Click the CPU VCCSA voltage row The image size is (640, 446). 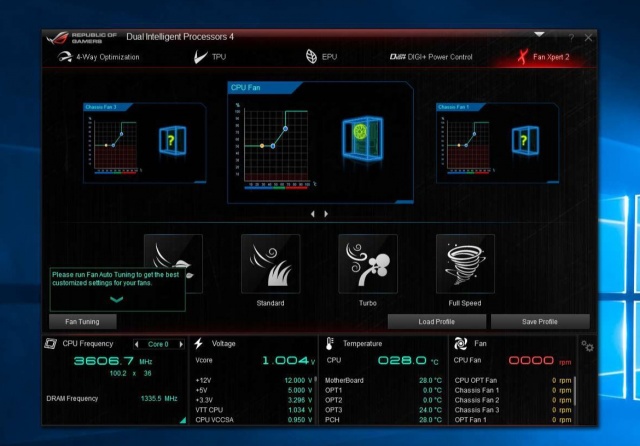254,420
